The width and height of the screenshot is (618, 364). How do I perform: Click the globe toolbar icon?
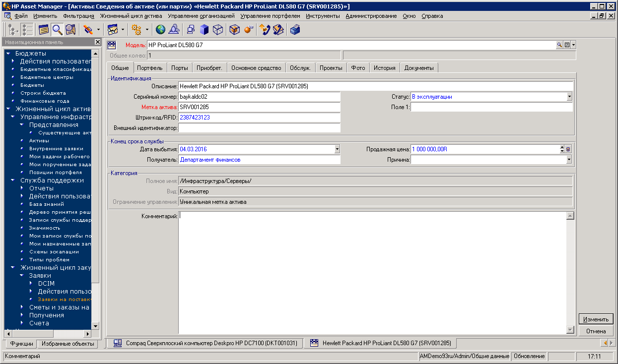(x=160, y=30)
